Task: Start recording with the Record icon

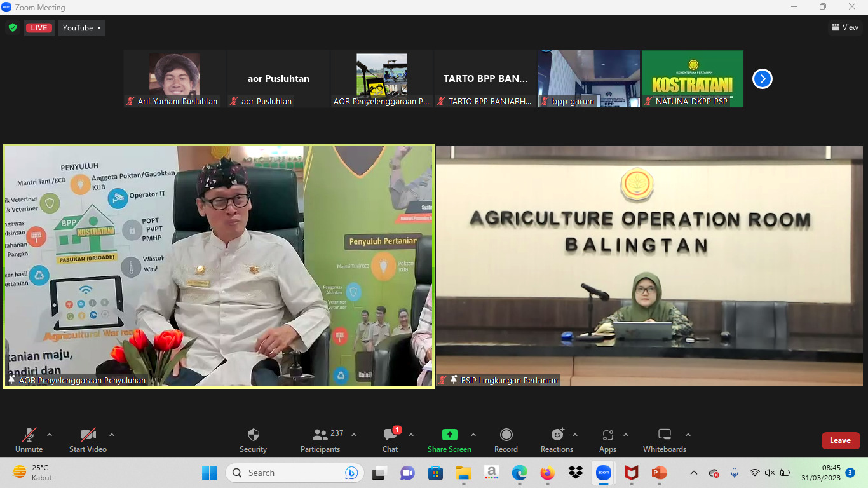Action: tap(506, 435)
